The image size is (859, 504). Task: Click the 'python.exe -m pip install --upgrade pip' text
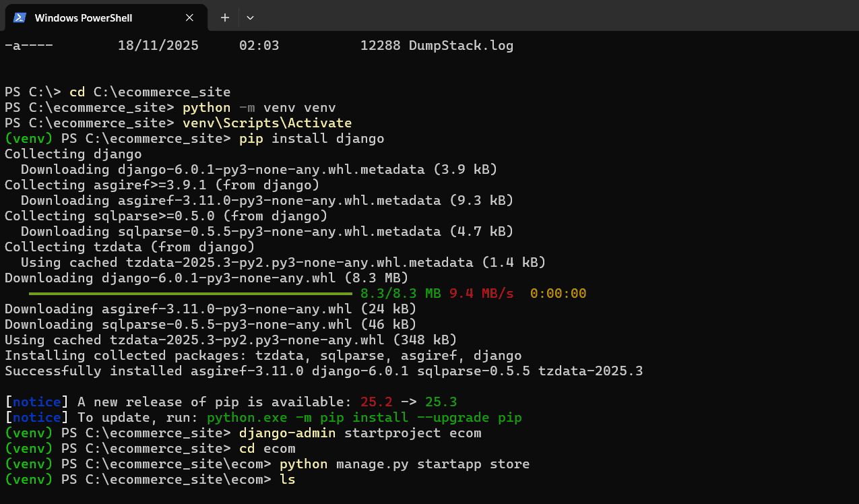364,418
